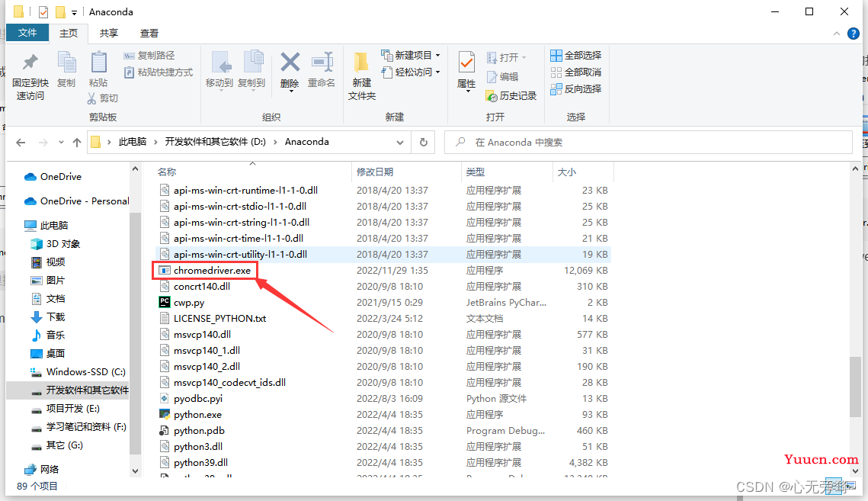
Task: Open the Properties icon in the ribbon
Action: pyautogui.click(x=466, y=63)
